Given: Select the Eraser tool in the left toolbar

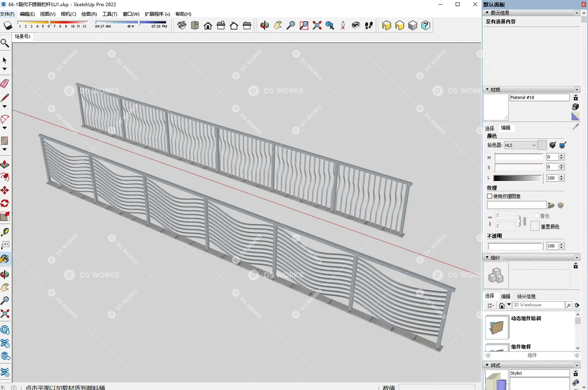Looking at the screenshot, I should [x=5, y=84].
